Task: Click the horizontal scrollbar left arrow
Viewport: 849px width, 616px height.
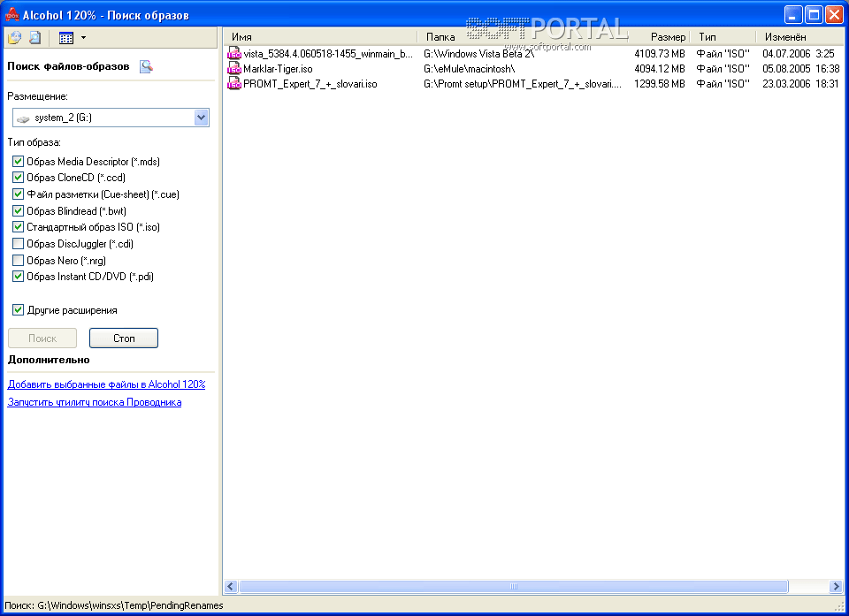Action: click(231, 586)
